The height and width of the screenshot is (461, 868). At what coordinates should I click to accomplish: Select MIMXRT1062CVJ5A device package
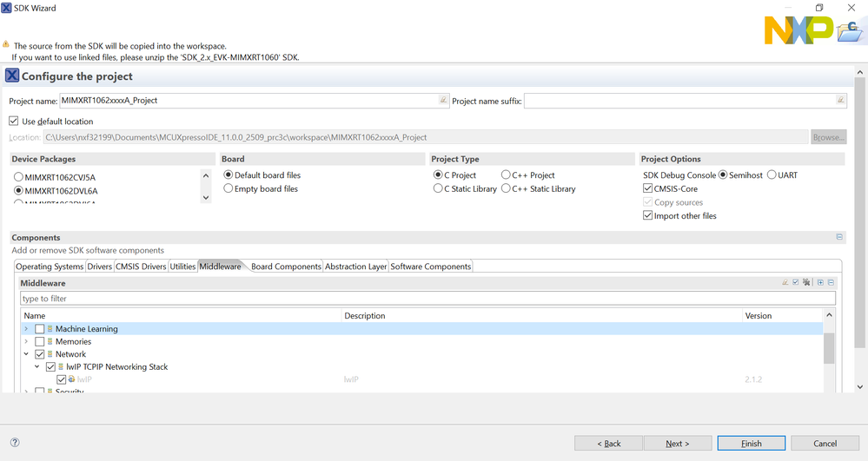coord(18,177)
